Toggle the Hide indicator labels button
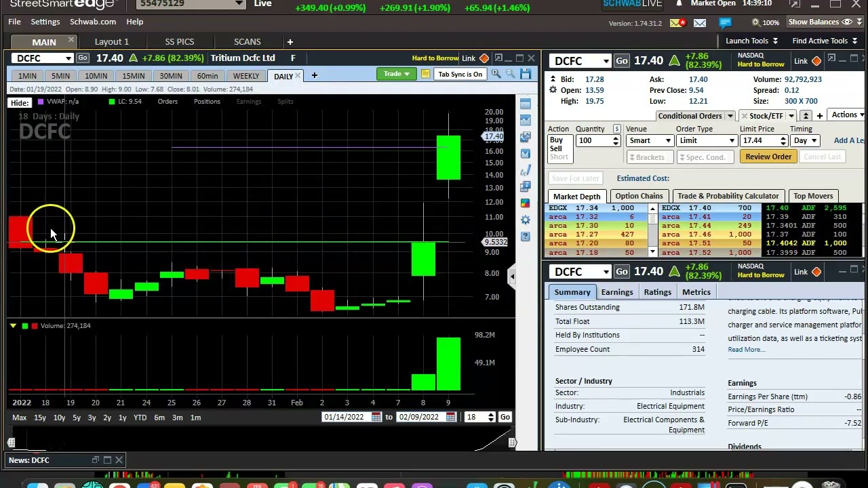Image resolution: width=868 pixels, height=488 pixels. click(x=19, y=103)
